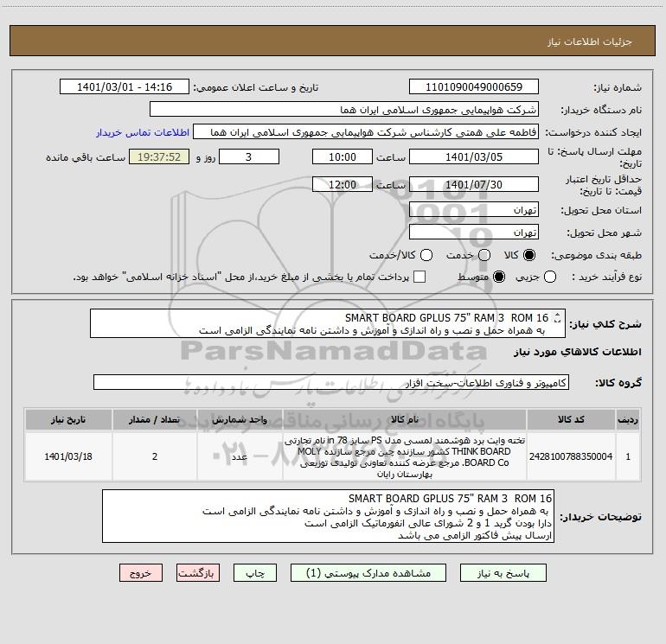Click the remaining days field showing 3
Image resolution: width=666 pixels, height=644 pixels.
pos(249,156)
